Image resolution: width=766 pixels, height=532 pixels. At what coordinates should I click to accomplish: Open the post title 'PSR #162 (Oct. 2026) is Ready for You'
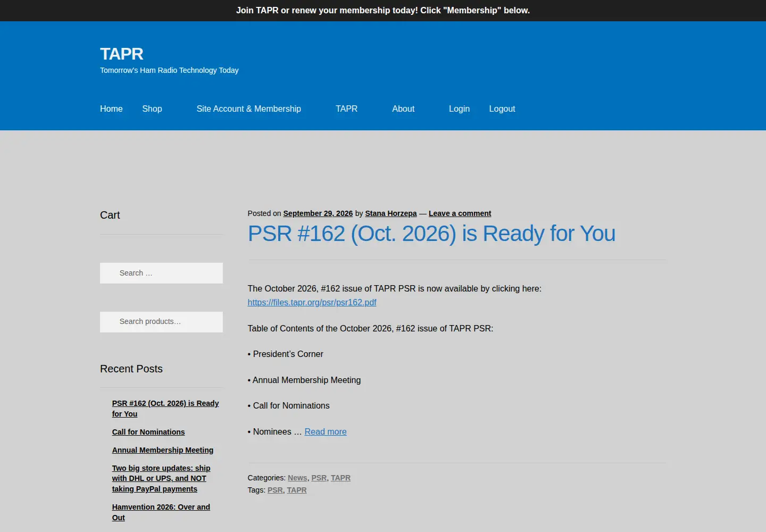pos(431,234)
